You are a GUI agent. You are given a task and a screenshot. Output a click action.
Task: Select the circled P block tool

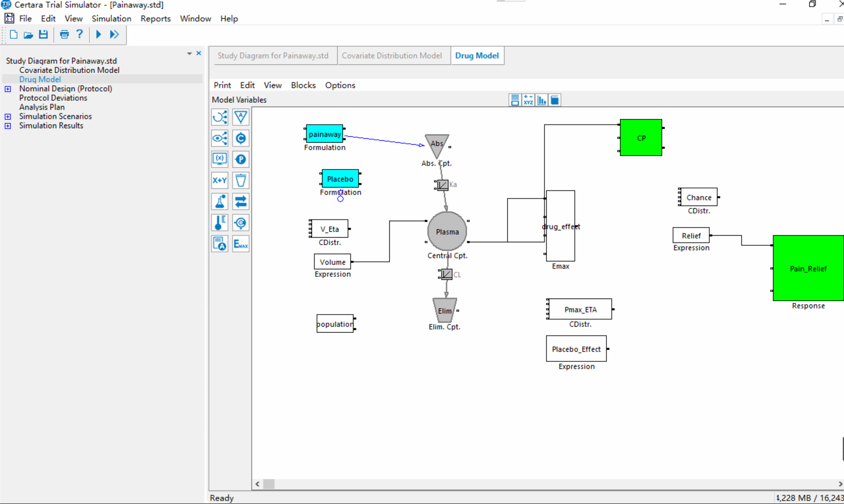[241, 159]
